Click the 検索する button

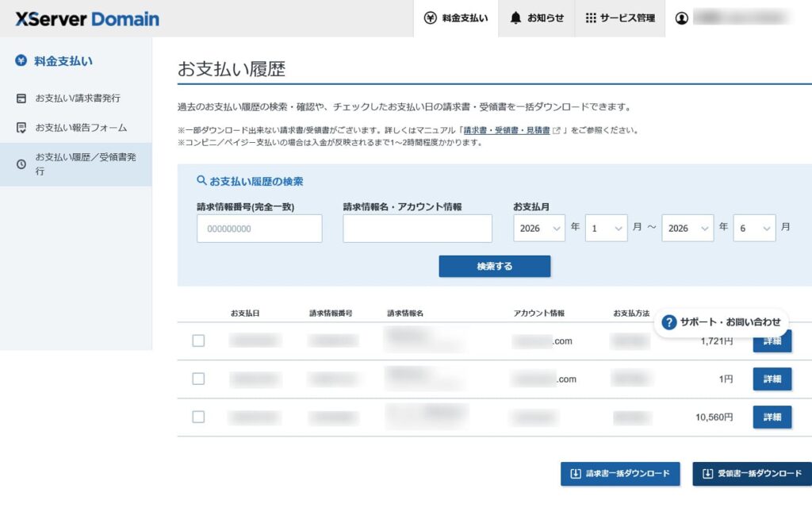[x=495, y=267]
